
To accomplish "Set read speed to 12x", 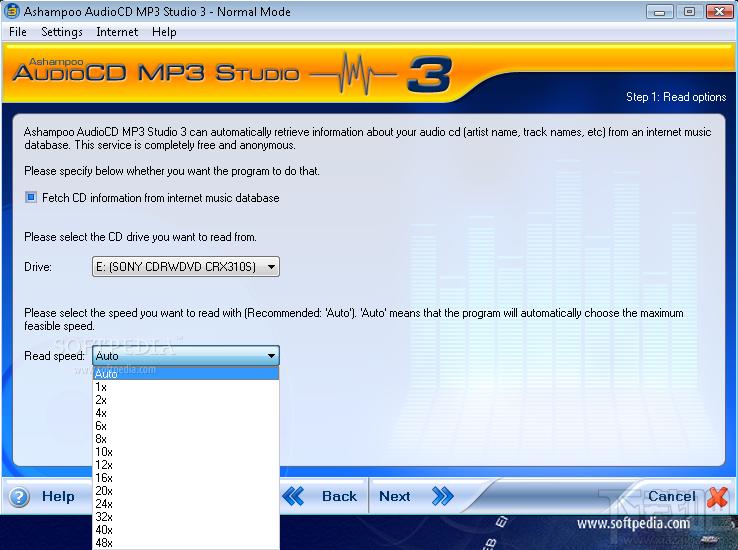I will click(x=185, y=465).
